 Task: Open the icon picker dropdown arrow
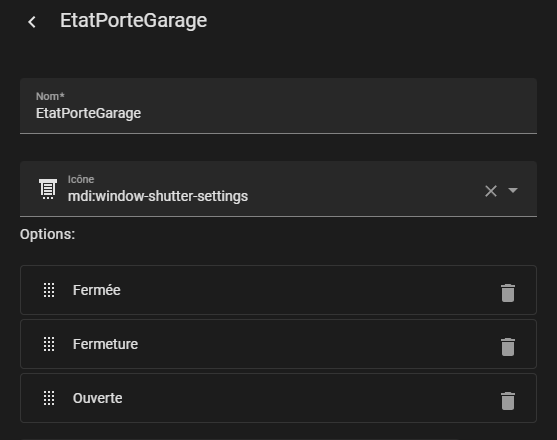click(513, 190)
